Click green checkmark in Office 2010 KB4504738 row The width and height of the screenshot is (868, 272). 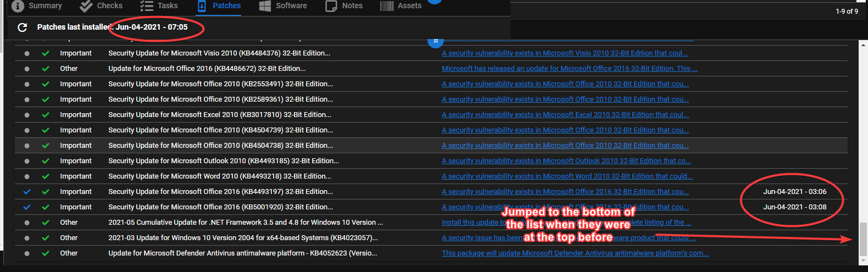tap(46, 146)
